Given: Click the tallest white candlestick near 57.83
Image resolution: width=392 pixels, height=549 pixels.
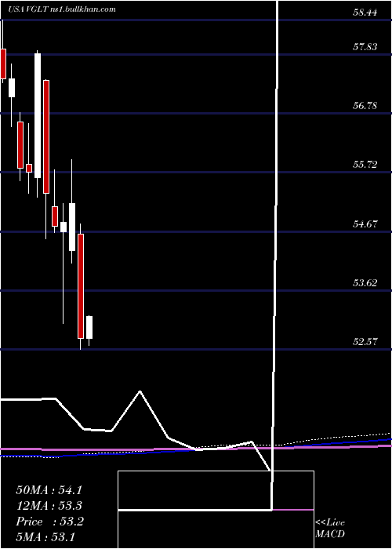Looking at the screenshot, I should tap(38, 115).
